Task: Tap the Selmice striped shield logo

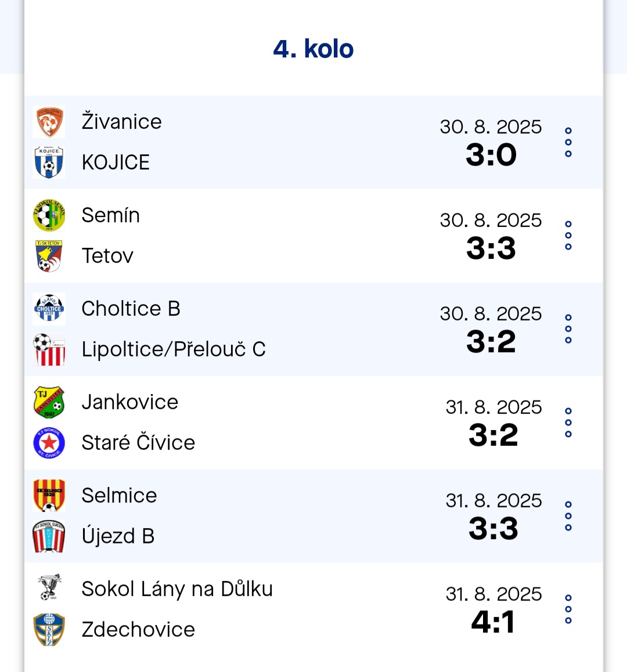Action: coord(49,496)
